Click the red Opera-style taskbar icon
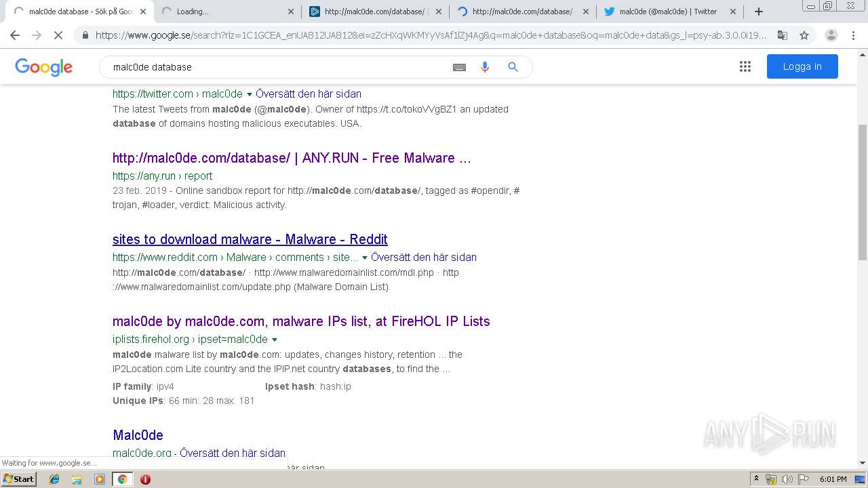Viewport: 868px width, 488px height. click(x=145, y=479)
